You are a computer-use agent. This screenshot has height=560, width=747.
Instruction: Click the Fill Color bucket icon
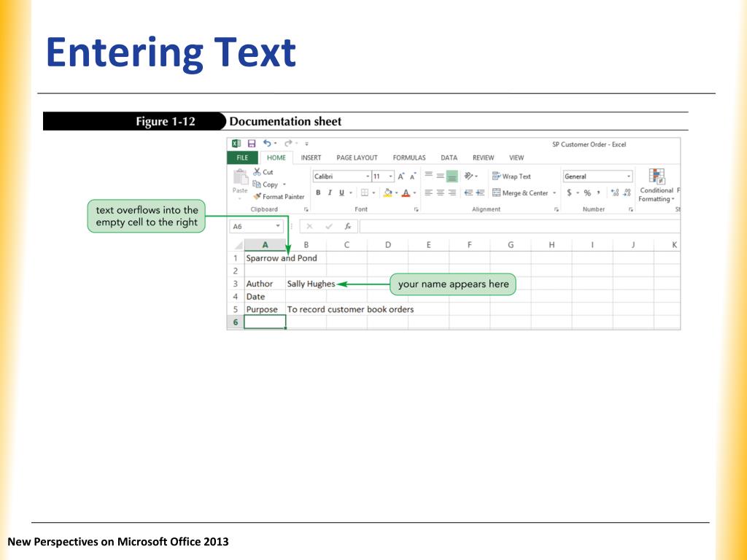[x=388, y=192]
